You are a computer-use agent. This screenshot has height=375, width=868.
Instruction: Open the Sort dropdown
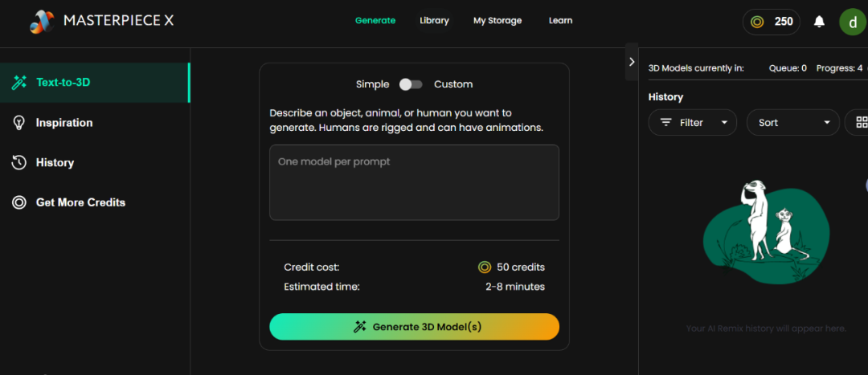point(792,122)
